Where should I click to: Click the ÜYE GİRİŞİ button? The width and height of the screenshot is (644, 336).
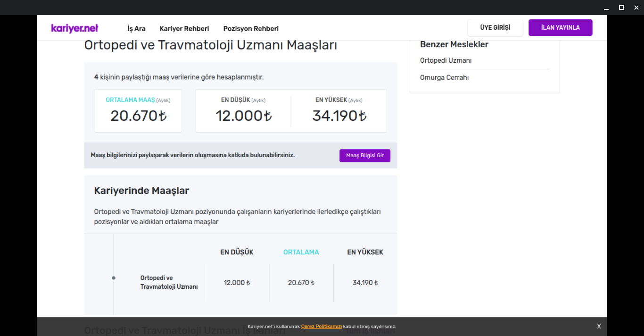495,28
